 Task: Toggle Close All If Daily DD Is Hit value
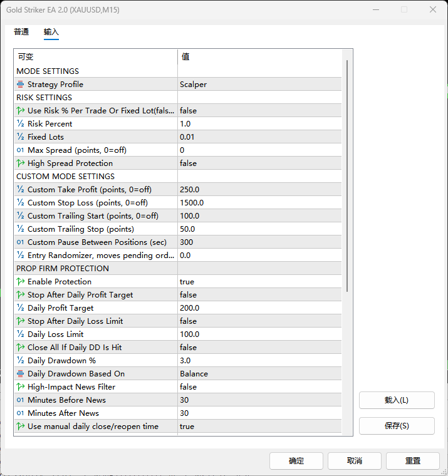click(259, 347)
